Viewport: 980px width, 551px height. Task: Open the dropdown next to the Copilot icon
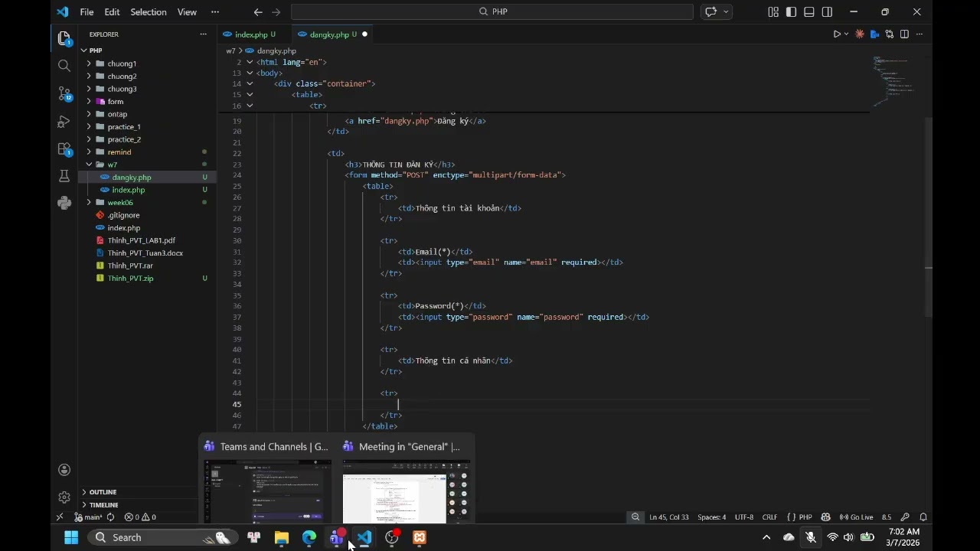point(726,11)
